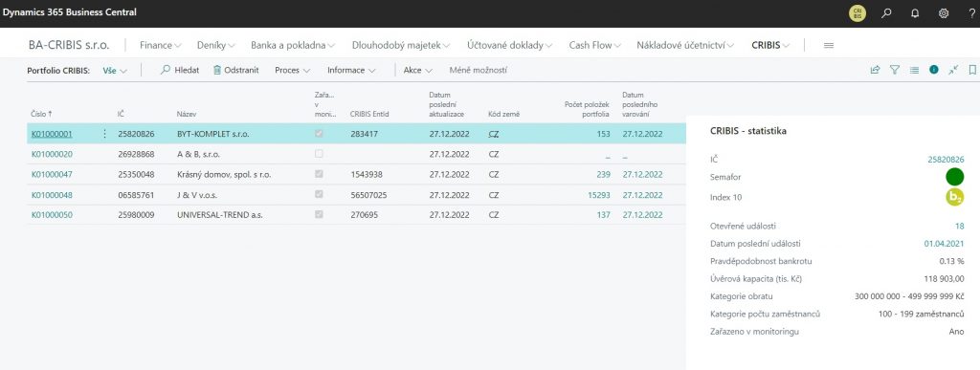Screen dimensions: 980x370
Task: Open the notifications bell icon
Action: click(915, 13)
